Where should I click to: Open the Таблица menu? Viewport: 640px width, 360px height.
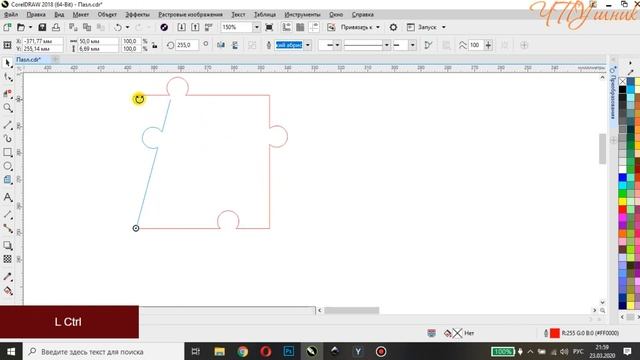pyautogui.click(x=264, y=15)
